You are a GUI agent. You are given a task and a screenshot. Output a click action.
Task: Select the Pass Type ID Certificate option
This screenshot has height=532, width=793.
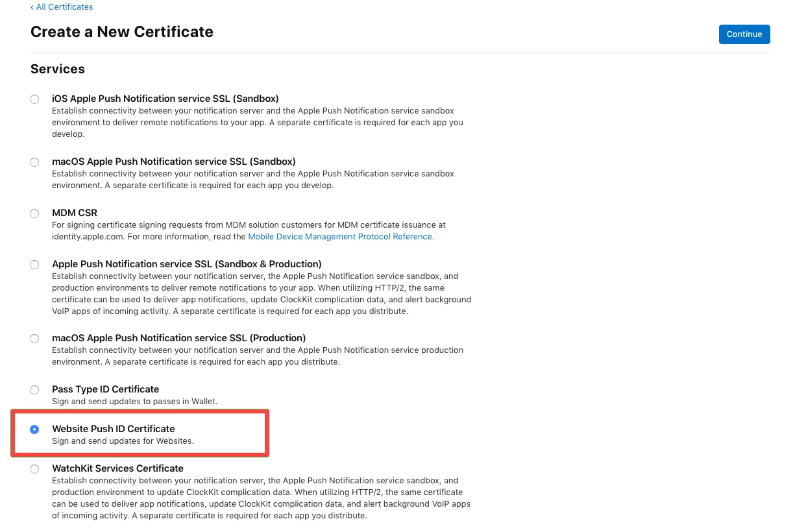(x=34, y=389)
